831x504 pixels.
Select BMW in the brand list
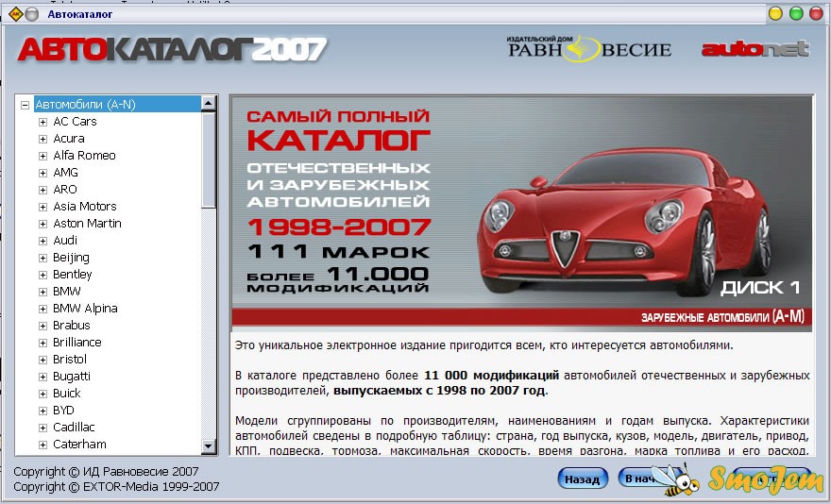point(67,292)
